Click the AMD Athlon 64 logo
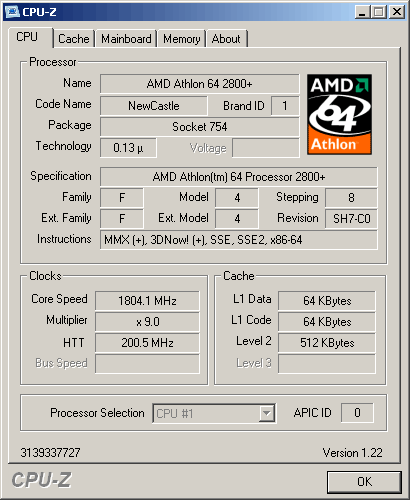Viewport: 410px width, 500px height. (339, 114)
